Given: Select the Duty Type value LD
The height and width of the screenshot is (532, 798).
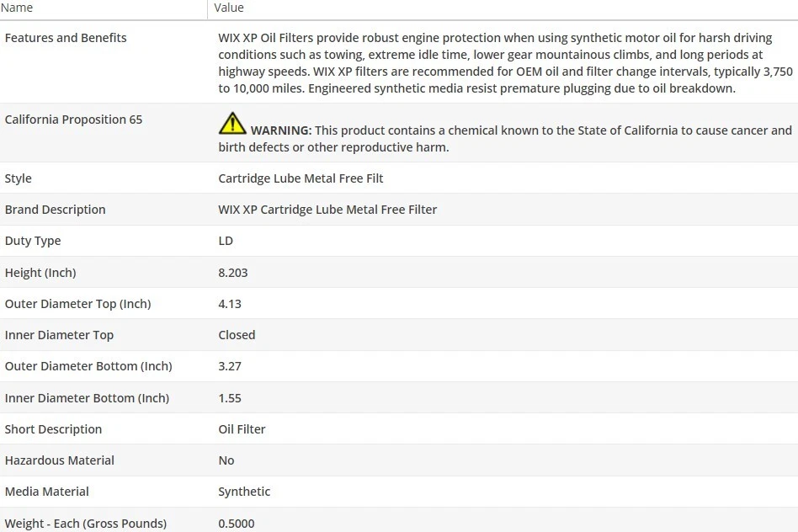Looking at the screenshot, I should tap(226, 241).
